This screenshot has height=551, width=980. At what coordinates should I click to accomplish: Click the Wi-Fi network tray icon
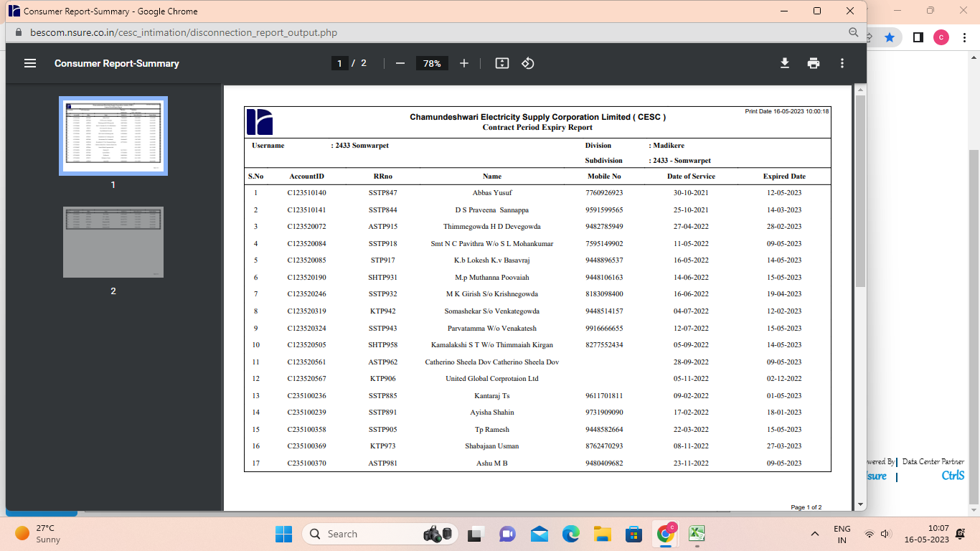(870, 534)
